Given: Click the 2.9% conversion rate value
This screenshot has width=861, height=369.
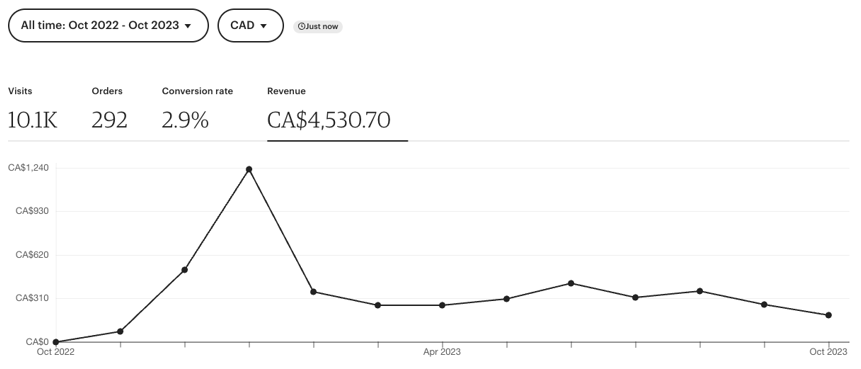Looking at the screenshot, I should (185, 120).
